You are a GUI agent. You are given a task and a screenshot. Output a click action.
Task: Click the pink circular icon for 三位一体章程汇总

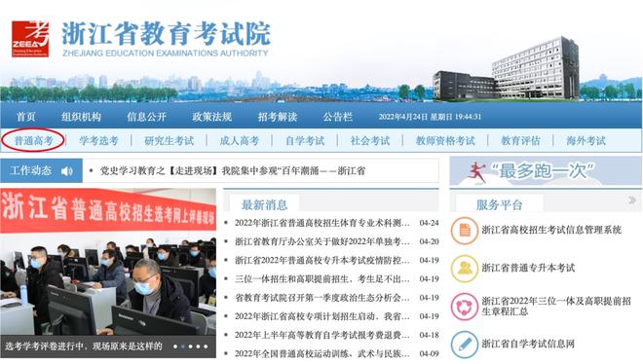pos(464,307)
